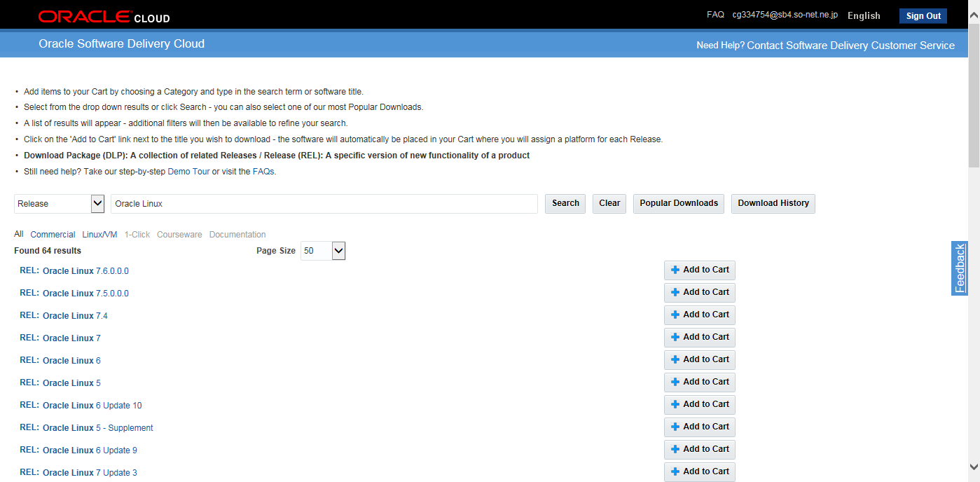The width and height of the screenshot is (980, 482).
Task: Add Oracle Linux 7.6.0.0.0 to cart
Action: point(699,270)
